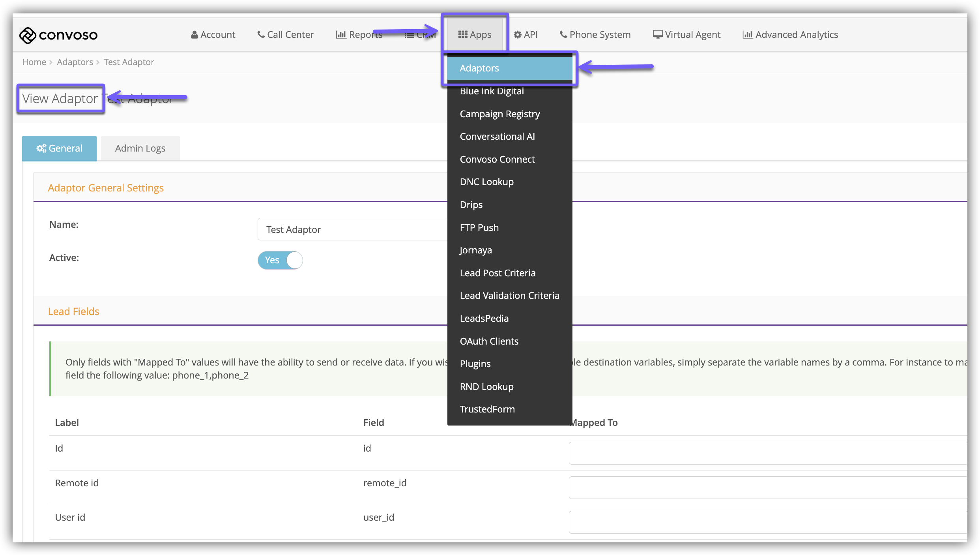Toggle the Active Yes switch
Viewport: 980px width, 555px height.
(280, 260)
